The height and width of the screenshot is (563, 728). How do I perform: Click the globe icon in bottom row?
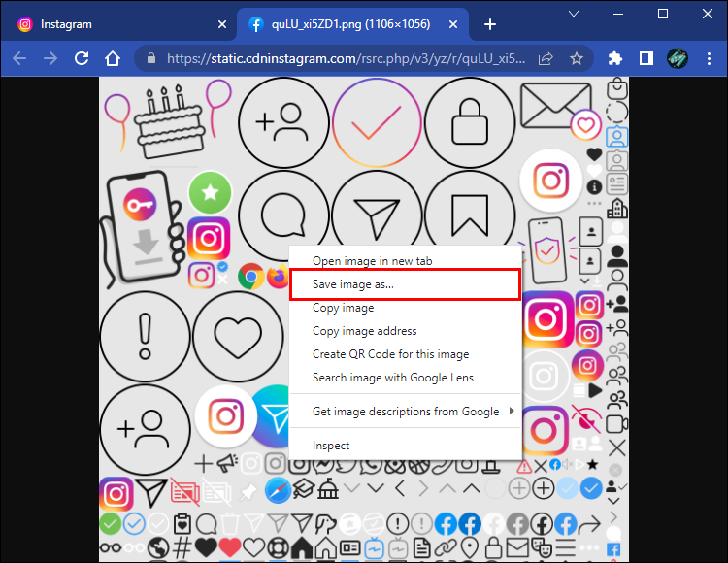(x=158, y=548)
